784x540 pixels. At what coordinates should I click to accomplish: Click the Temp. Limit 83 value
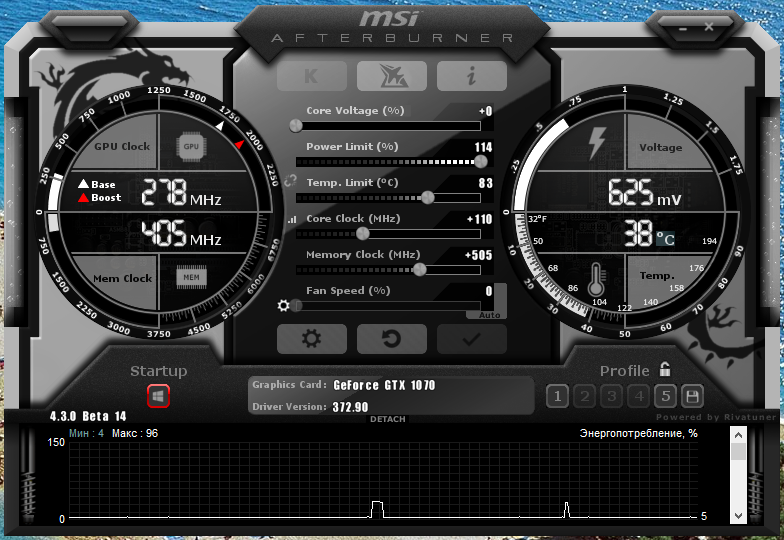coord(486,183)
